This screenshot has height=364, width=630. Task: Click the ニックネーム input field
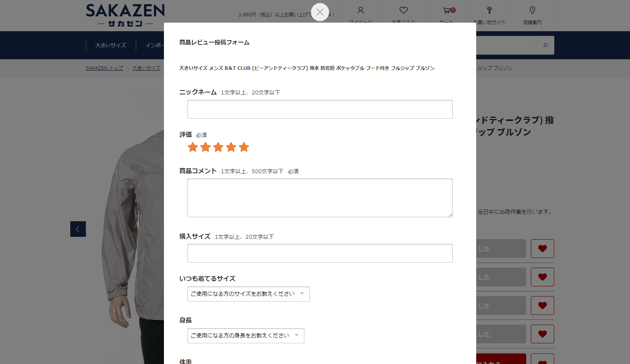coord(320,109)
